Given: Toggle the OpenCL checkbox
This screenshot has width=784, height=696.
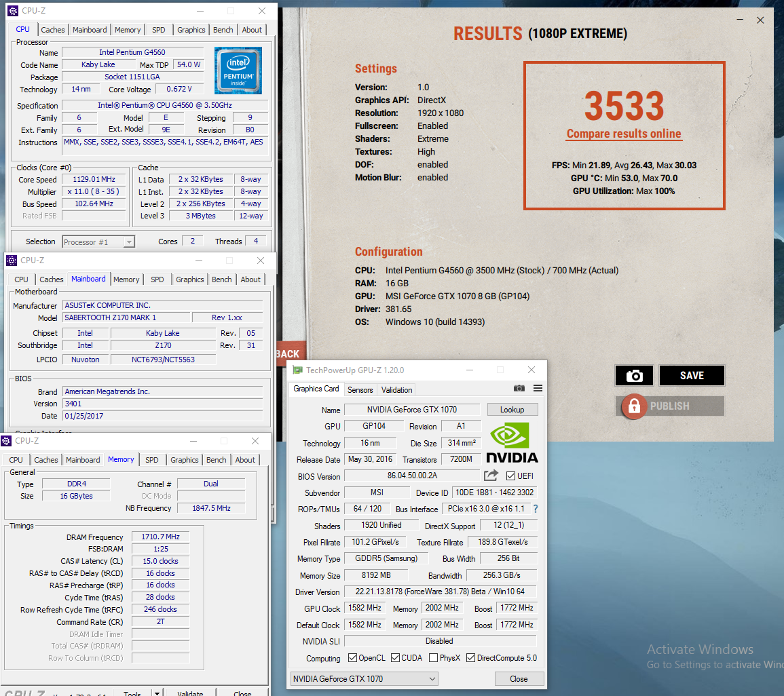Looking at the screenshot, I should click(x=352, y=657).
